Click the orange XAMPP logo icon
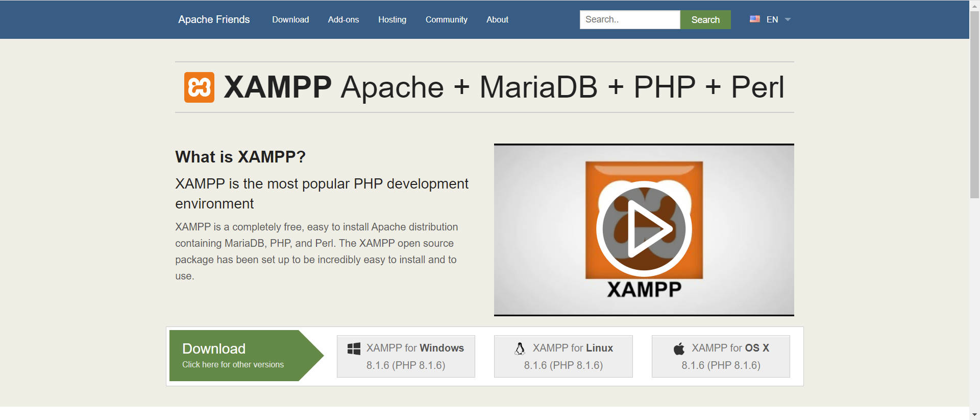Image resolution: width=980 pixels, height=420 pixels. tap(199, 87)
